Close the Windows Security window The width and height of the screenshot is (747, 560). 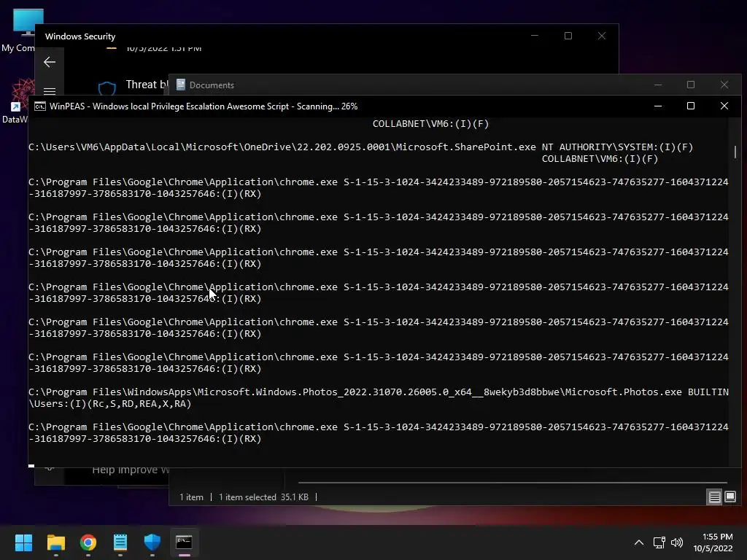click(x=602, y=36)
